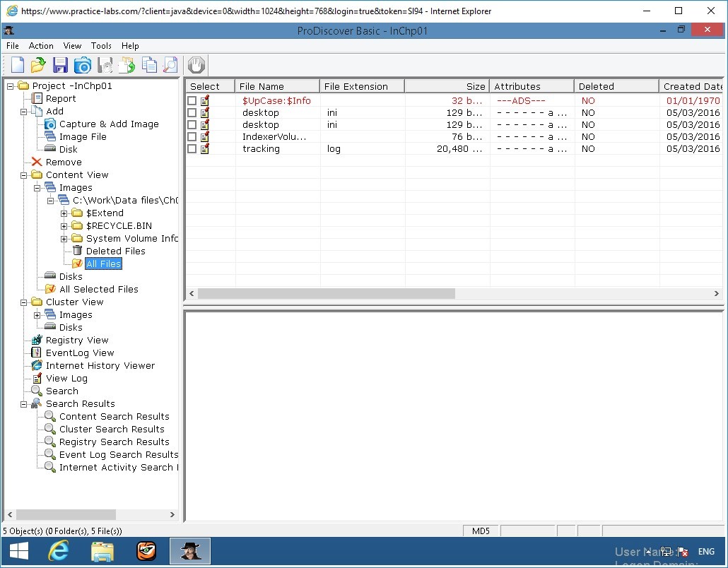This screenshot has height=568, width=728.
Task: Open File Explorer from taskbar
Action: [102, 551]
